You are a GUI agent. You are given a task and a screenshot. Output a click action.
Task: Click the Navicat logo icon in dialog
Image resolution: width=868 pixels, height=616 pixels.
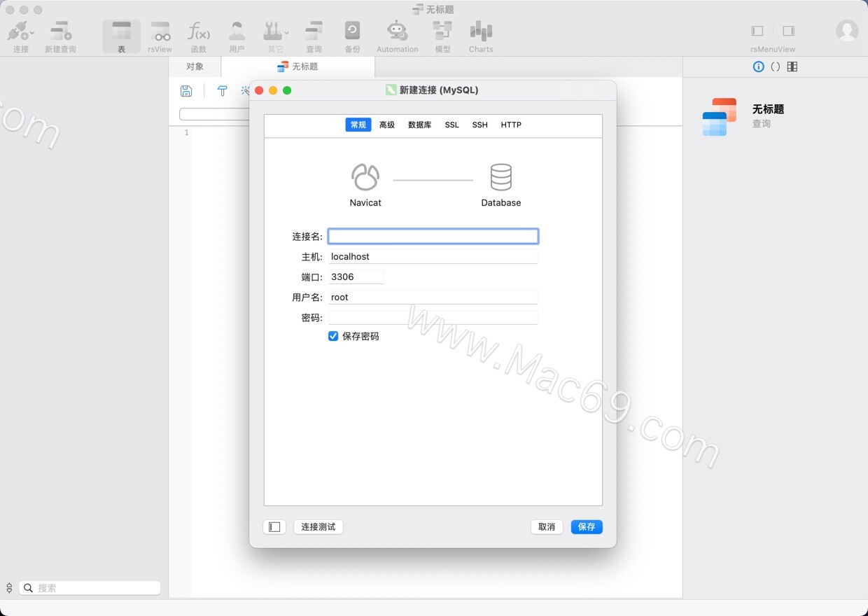(x=365, y=178)
